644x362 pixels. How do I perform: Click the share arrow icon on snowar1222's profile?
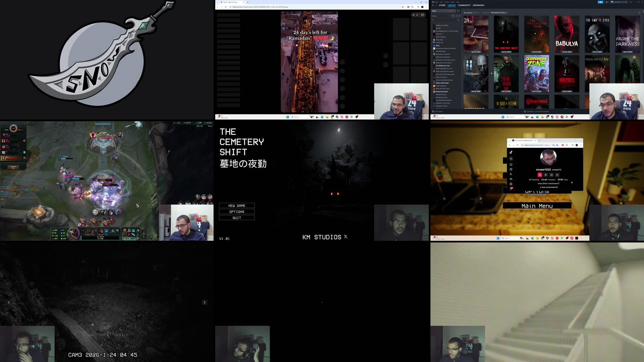[557, 175]
